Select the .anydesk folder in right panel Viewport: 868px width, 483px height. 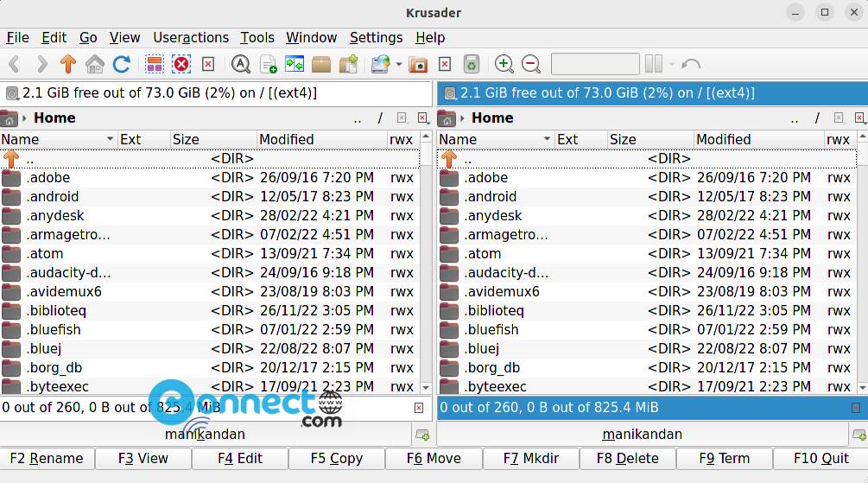click(x=647, y=216)
